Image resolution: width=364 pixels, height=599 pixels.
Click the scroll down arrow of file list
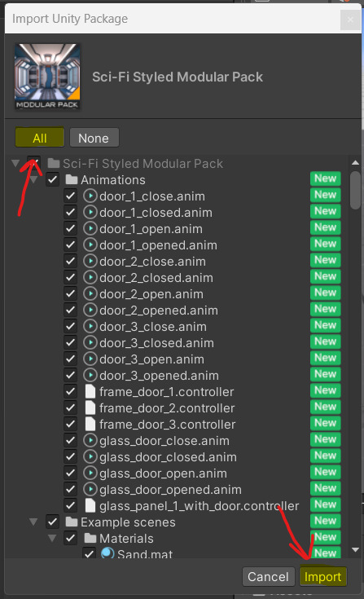coord(356,550)
